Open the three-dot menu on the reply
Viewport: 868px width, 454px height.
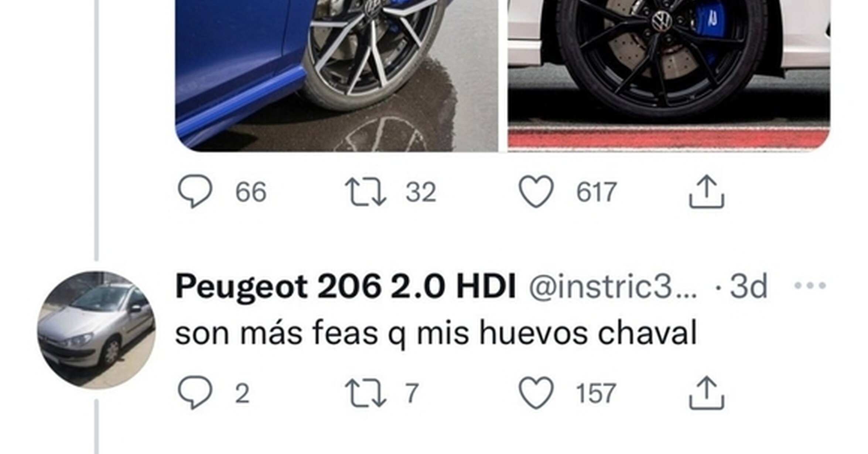point(810,285)
